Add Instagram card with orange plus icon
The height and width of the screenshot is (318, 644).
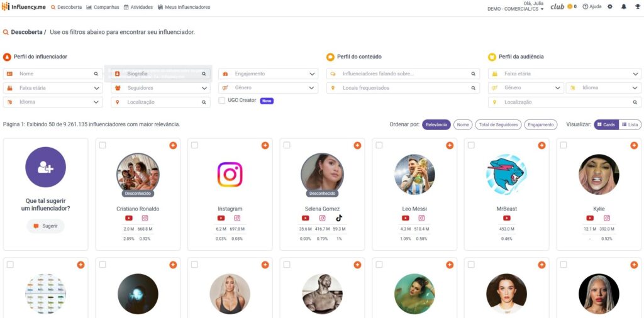[x=265, y=145]
